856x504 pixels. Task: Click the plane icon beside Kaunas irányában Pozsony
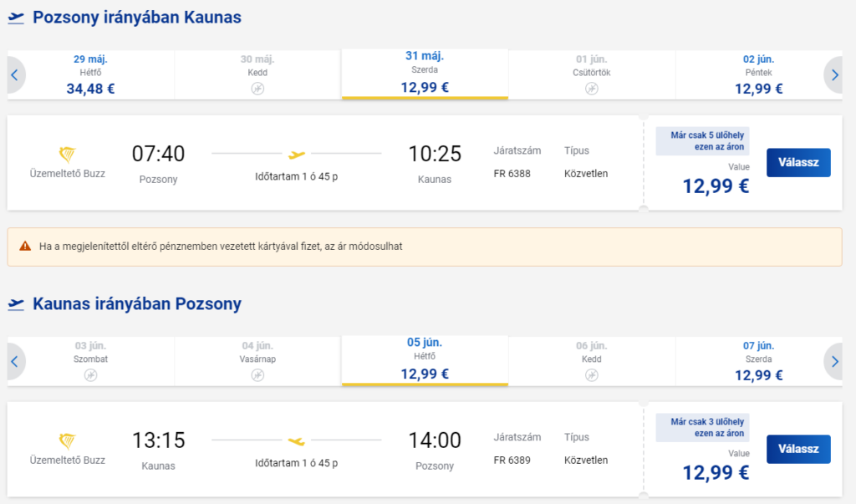(x=17, y=304)
